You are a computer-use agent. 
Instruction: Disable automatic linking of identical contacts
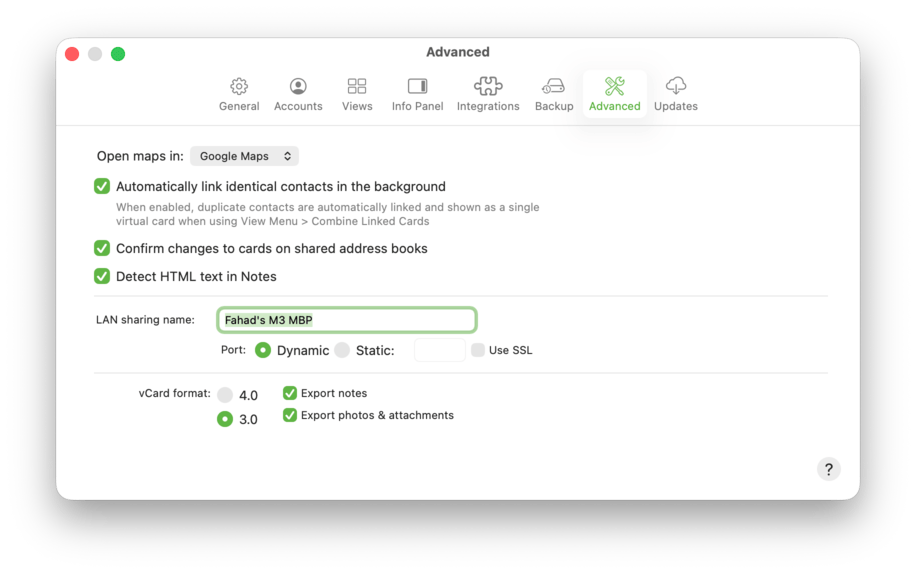tap(102, 186)
